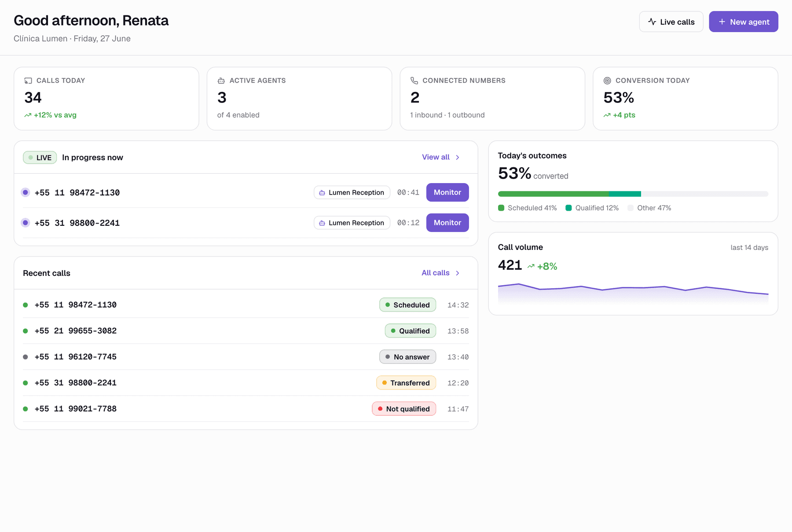The width and height of the screenshot is (792, 532).
Task: Click live indicator dot for +55 31 98800-2241
Action: point(26,223)
